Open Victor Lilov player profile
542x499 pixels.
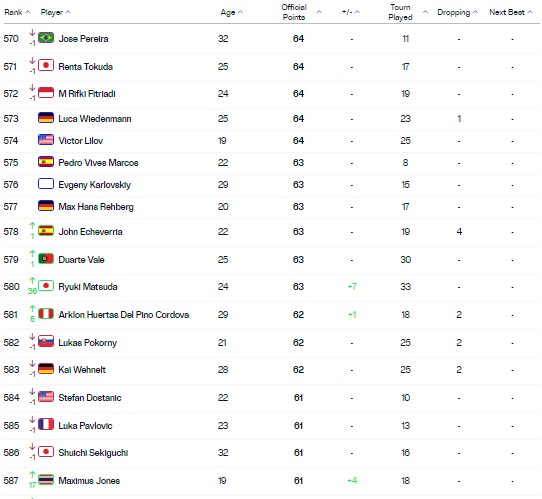point(81,141)
